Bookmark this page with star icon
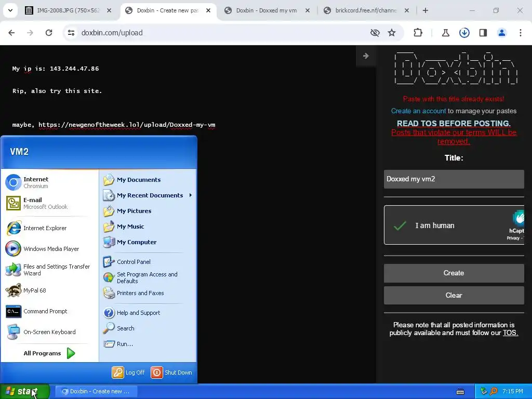Image resolution: width=532 pixels, height=399 pixels. pos(392,33)
